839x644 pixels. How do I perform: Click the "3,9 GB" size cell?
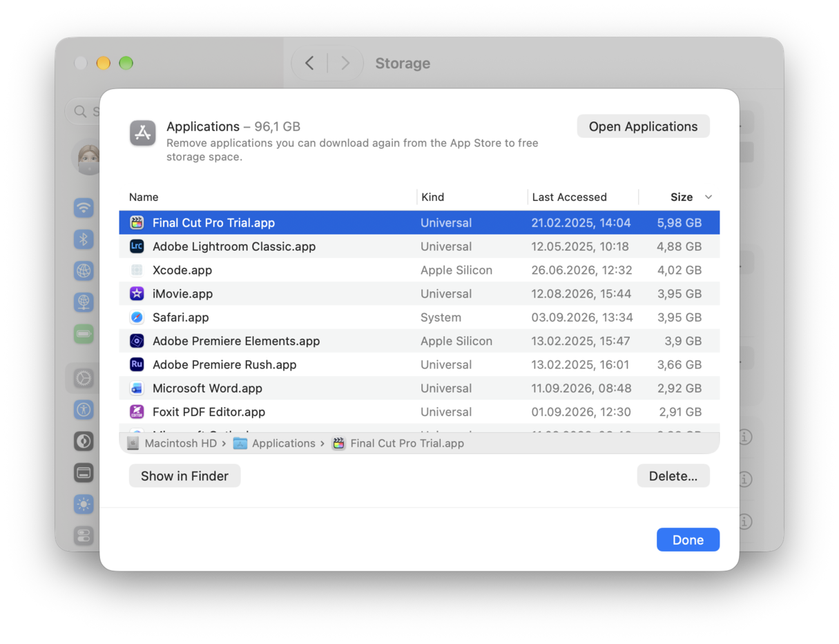pos(684,341)
